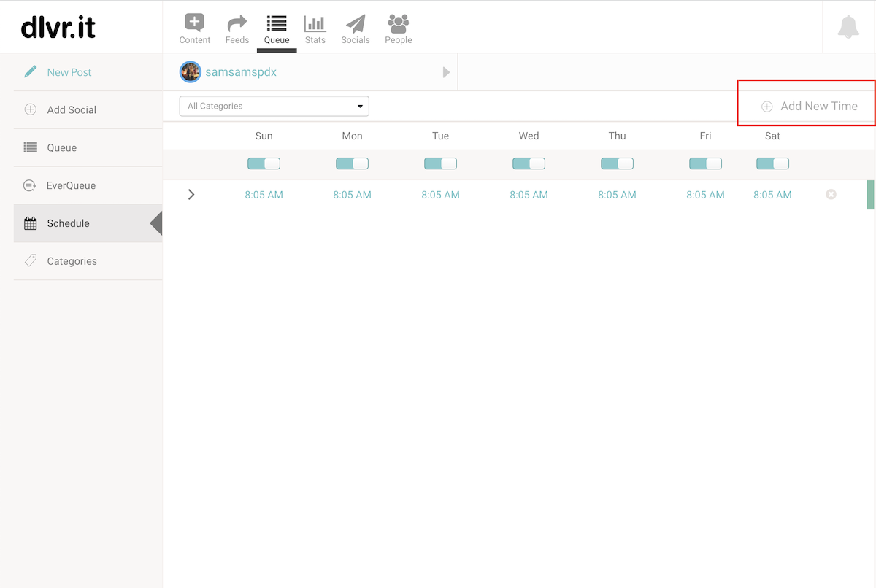The image size is (876, 588).
Task: Open the Socials paper plane icon
Action: [x=356, y=23]
